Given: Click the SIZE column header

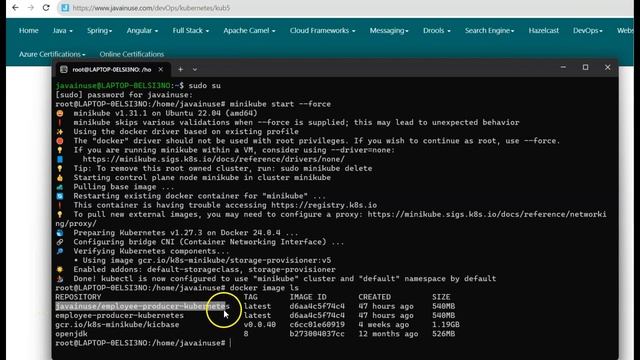Looking at the screenshot, I should pos(441,297).
